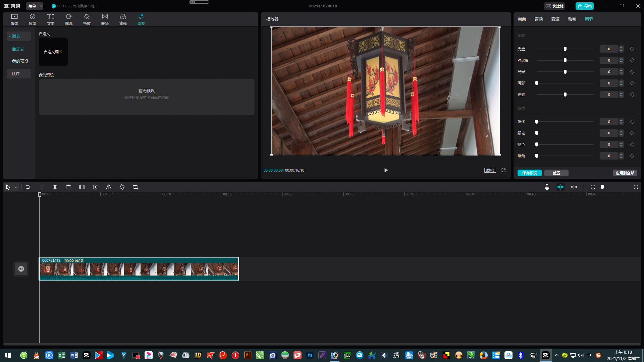Add keyframe for 对比度 contrast
Image resolution: width=644 pixels, height=362 pixels.
tap(632, 60)
